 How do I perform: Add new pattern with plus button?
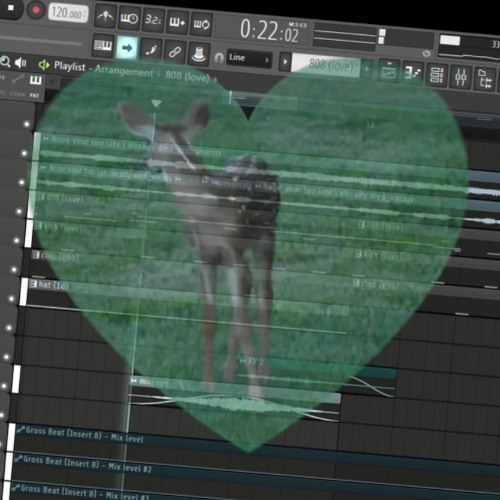(367, 69)
